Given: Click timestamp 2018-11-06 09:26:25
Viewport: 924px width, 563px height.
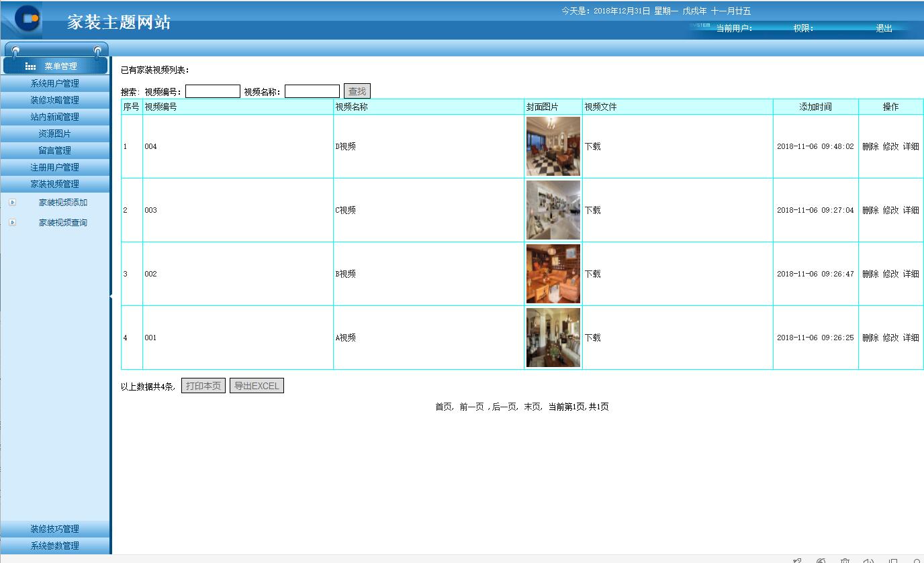Looking at the screenshot, I should pyautogui.click(x=815, y=338).
